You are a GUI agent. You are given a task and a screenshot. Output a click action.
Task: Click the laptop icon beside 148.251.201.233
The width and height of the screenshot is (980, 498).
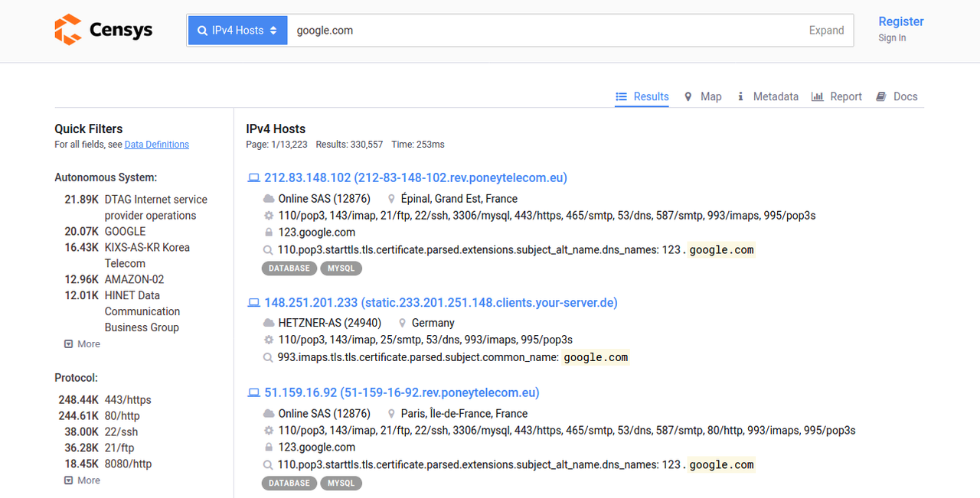[x=253, y=303]
